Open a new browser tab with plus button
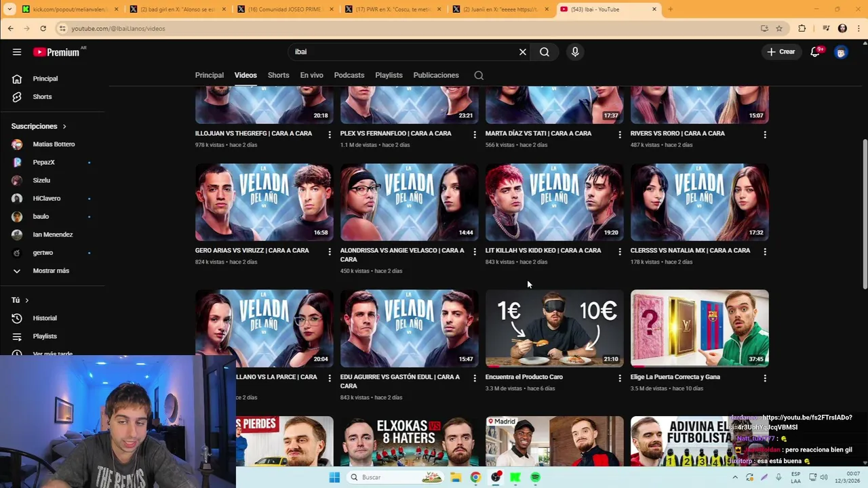868x488 pixels. pyautogui.click(x=671, y=9)
